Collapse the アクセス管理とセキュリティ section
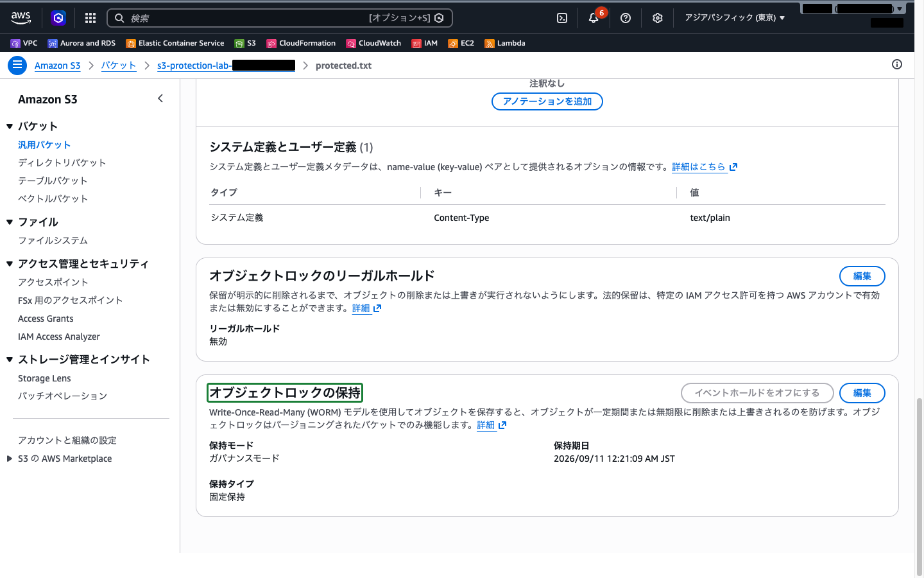 click(x=10, y=264)
